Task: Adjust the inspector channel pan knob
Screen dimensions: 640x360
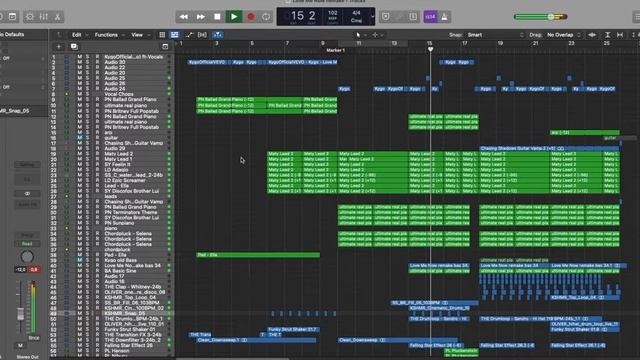Action: click(x=27, y=257)
